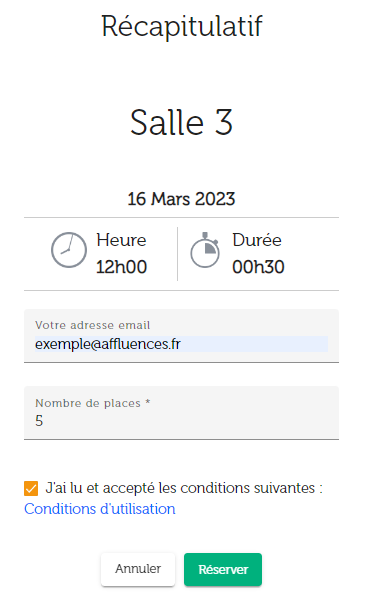Click the Nombre de places label
The height and width of the screenshot is (601, 378).
(x=92, y=403)
